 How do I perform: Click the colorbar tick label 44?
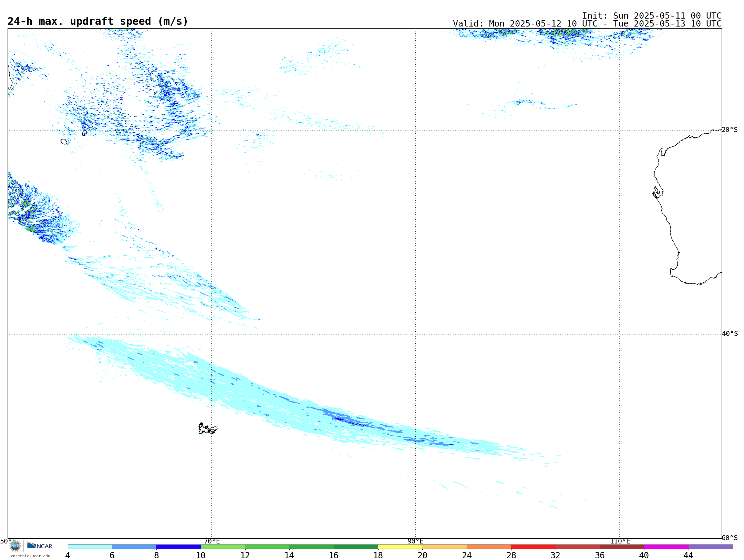(689, 555)
